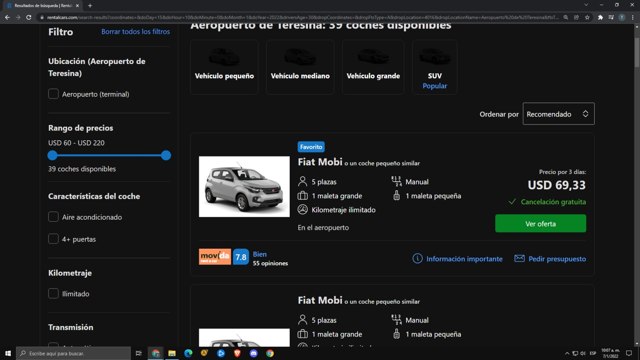Viewport: 640px width, 360px height.
Task: Open Task View on the taskbar
Action: coord(139,353)
